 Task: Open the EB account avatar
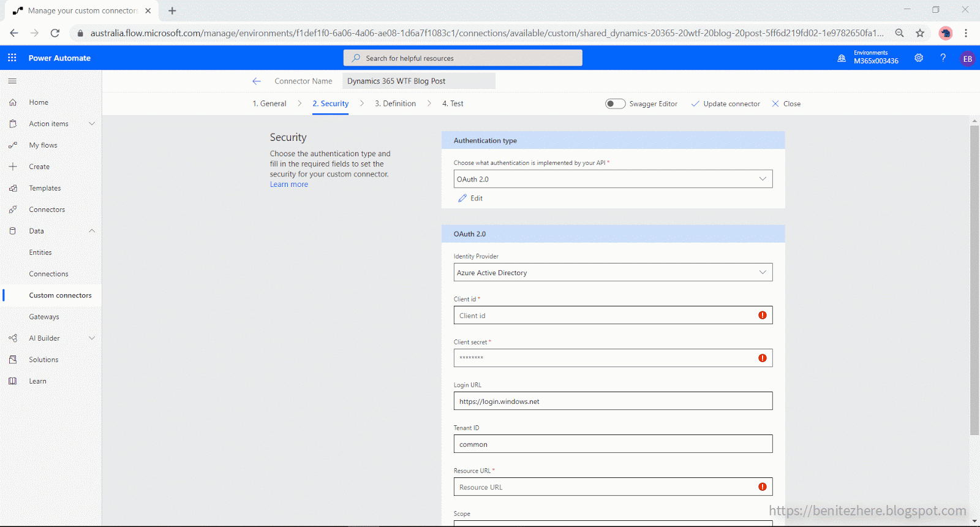[968, 59]
